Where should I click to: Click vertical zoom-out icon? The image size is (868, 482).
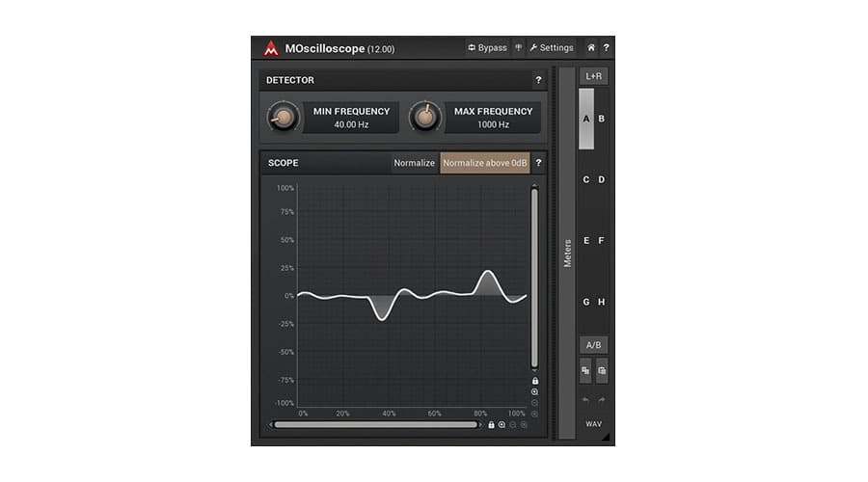coord(534,403)
